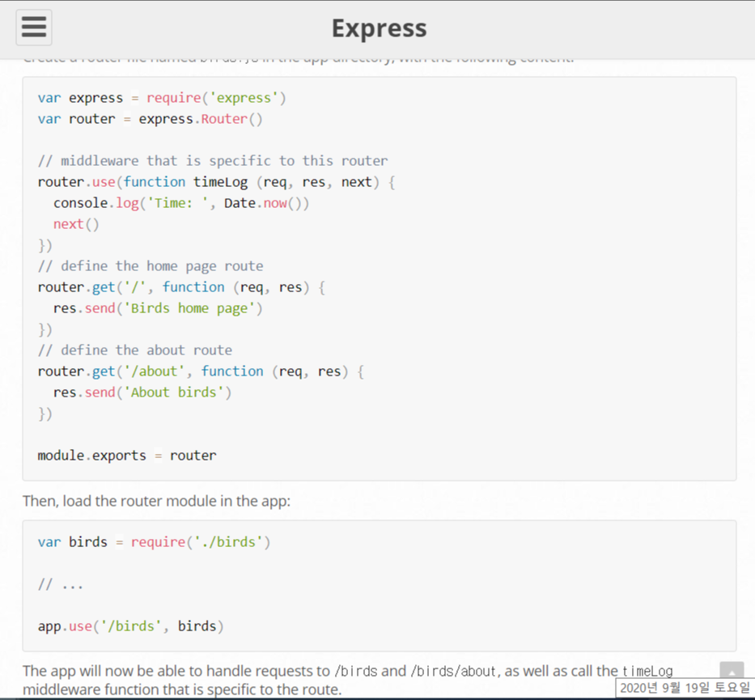Image resolution: width=755 pixels, height=700 pixels.
Task: Click the line "router.get('/about', function (req, res) {"
Action: pos(201,371)
